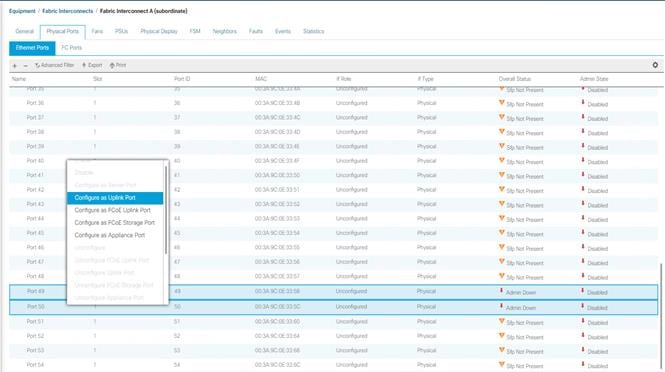Open the Neighbors tab
665x372 pixels.
(225, 31)
